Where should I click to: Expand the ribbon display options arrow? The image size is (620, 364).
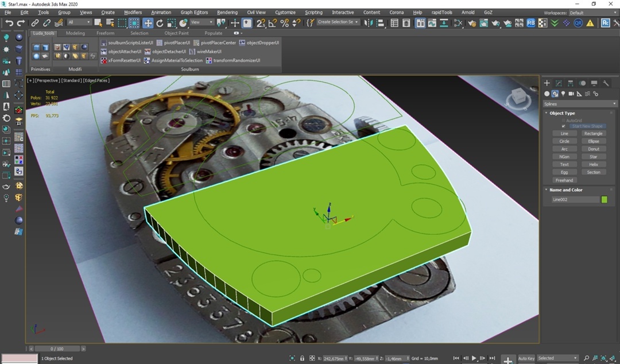point(237,33)
